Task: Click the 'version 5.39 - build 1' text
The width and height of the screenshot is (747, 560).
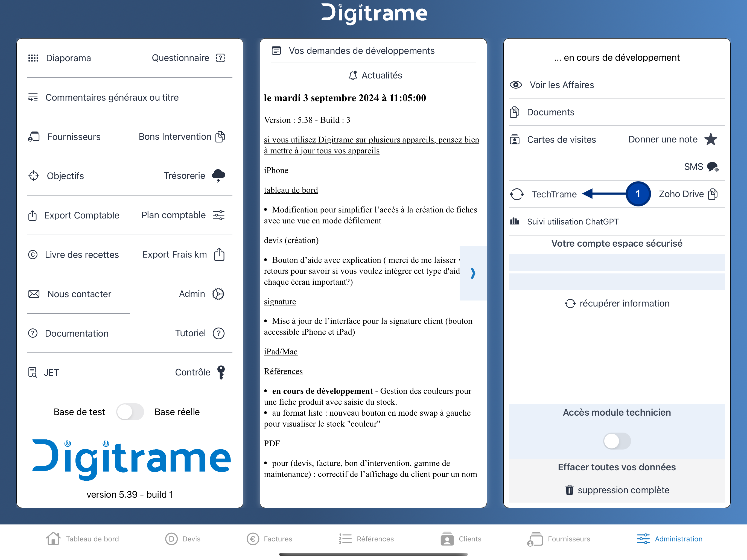Action: [130, 494]
